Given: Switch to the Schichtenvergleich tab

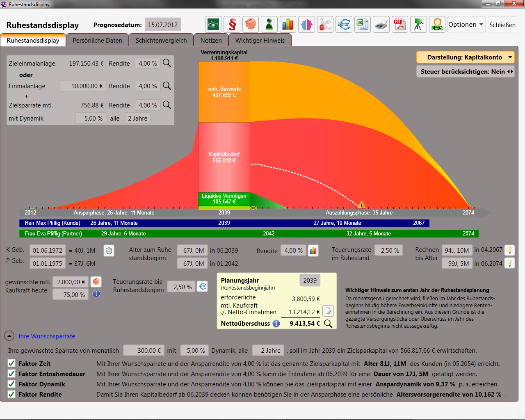Looking at the screenshot, I should tap(161, 41).
